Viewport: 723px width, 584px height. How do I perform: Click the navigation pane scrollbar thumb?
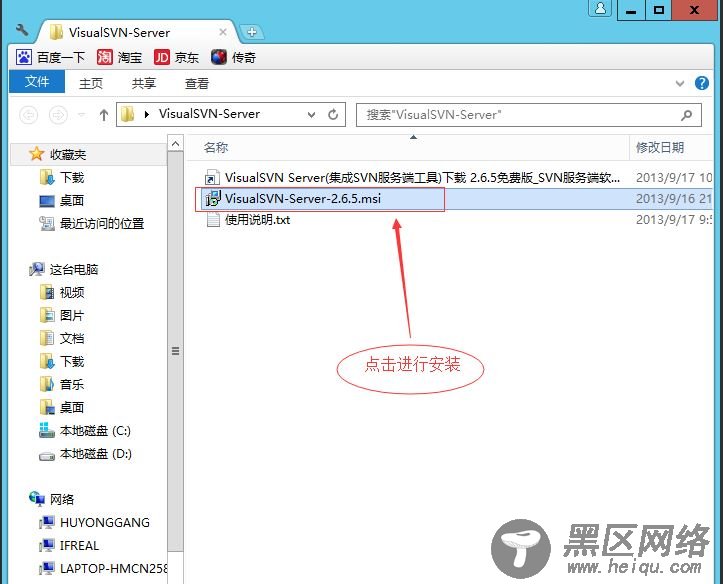(175, 351)
